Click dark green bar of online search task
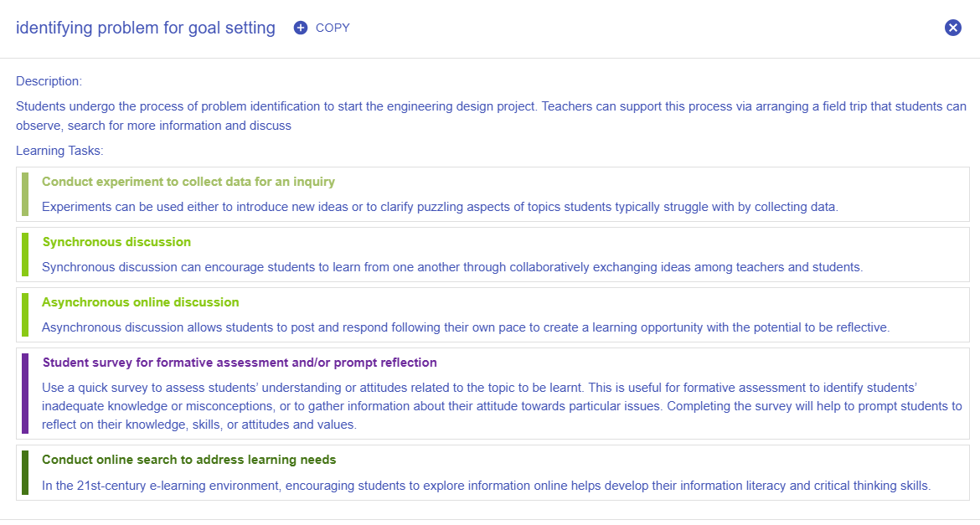The height and width of the screenshot is (525, 980). (25, 472)
